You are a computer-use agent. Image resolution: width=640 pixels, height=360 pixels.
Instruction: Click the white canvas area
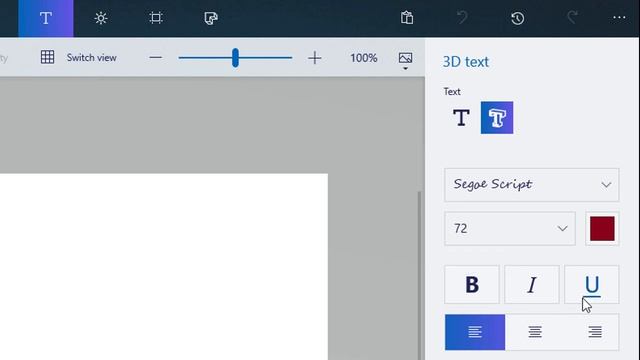pos(163,267)
